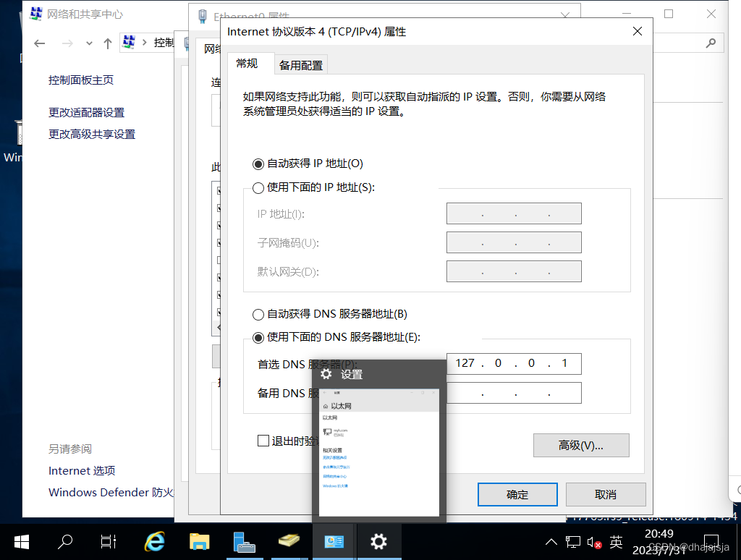The width and height of the screenshot is (741, 560).
Task: Open the network tray icon
Action: pos(573,542)
